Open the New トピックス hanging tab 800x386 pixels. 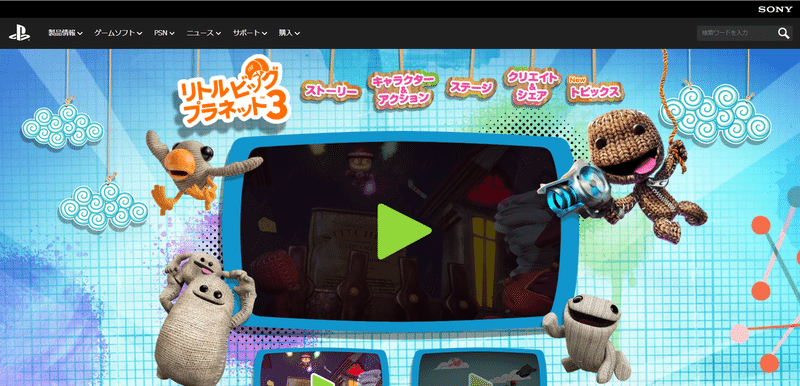[x=595, y=88]
